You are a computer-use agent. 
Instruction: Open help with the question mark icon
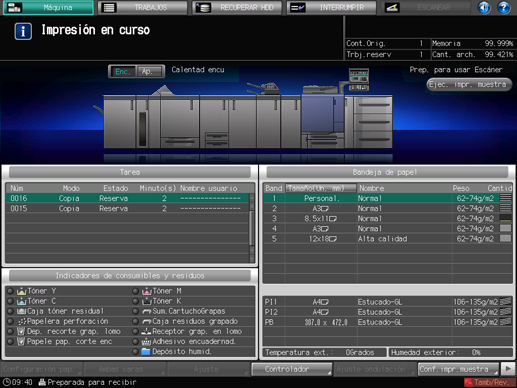click(x=504, y=7)
